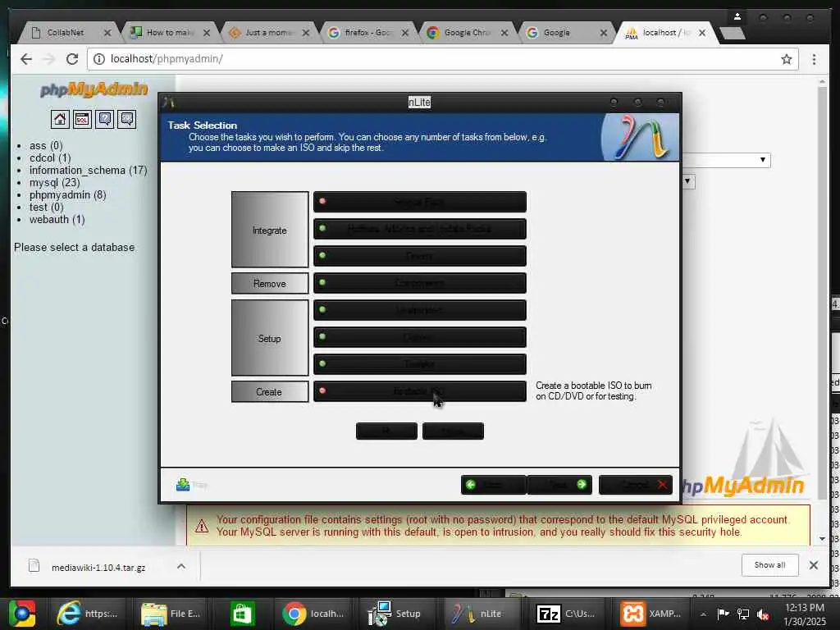
Task: Open the ass database
Action: (x=46, y=146)
